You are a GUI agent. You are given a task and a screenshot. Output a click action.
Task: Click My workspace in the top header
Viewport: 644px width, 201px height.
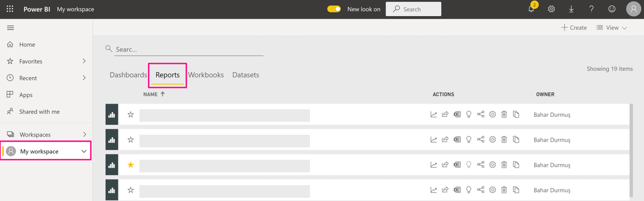click(76, 9)
